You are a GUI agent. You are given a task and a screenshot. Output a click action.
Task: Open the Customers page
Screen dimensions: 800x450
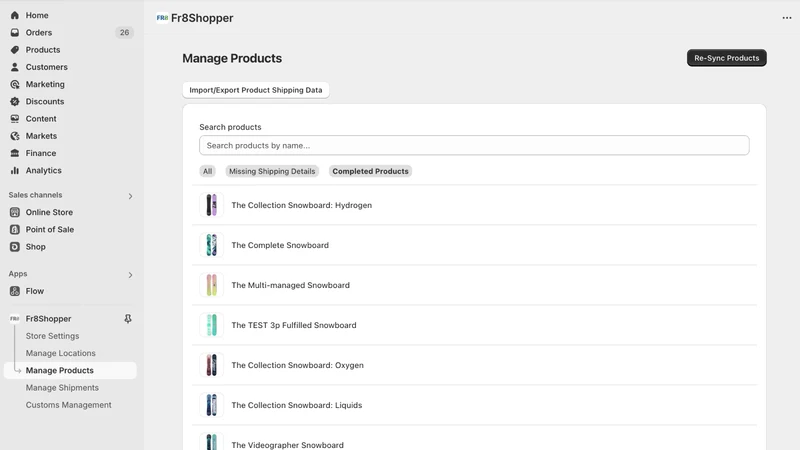point(46,67)
